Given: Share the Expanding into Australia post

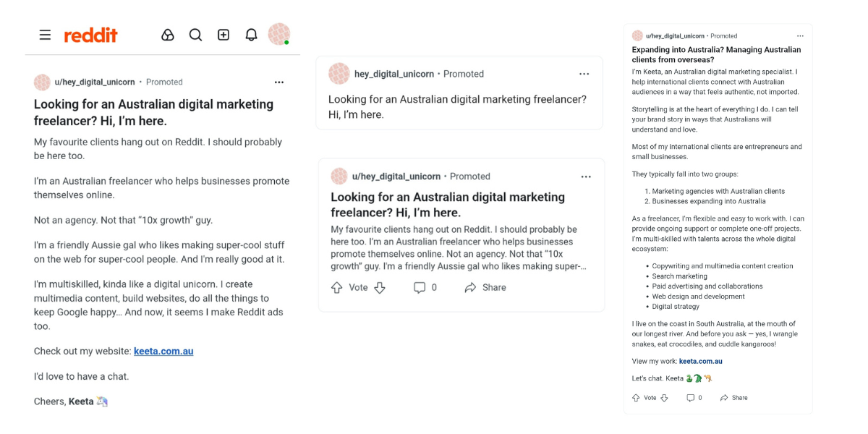Looking at the screenshot, I should coord(733,398).
